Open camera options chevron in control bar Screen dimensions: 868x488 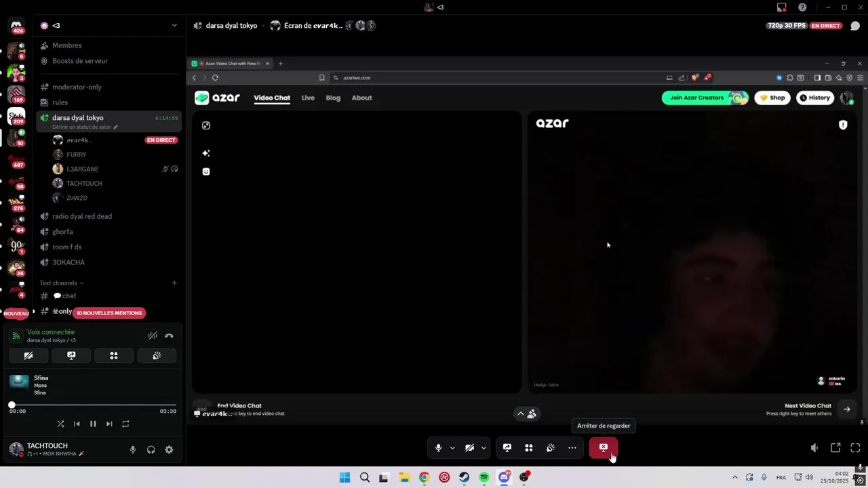click(484, 448)
